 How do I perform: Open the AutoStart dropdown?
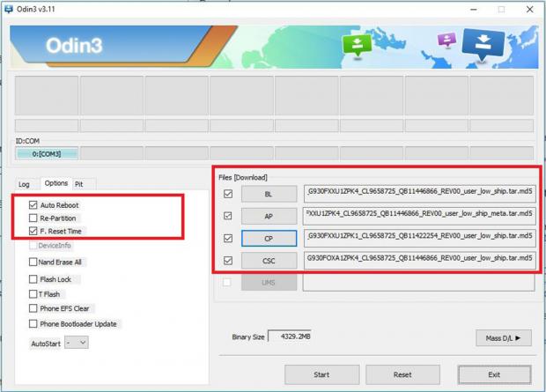point(77,343)
